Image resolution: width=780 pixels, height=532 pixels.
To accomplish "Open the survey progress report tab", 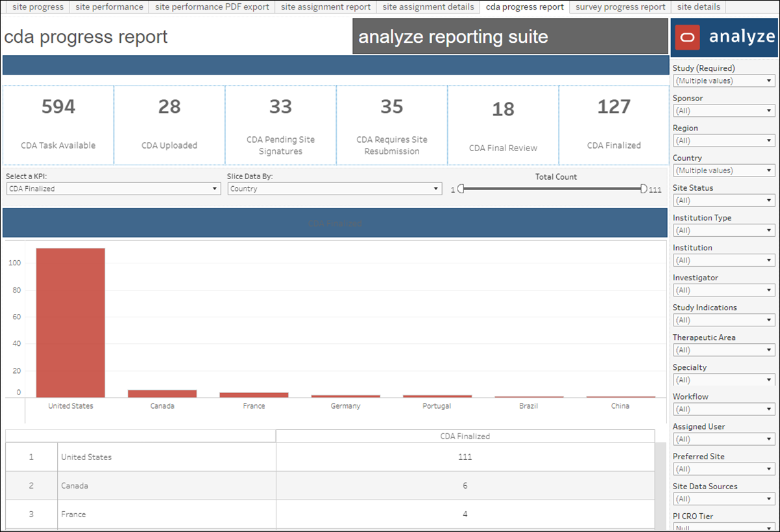I will pos(620,7).
